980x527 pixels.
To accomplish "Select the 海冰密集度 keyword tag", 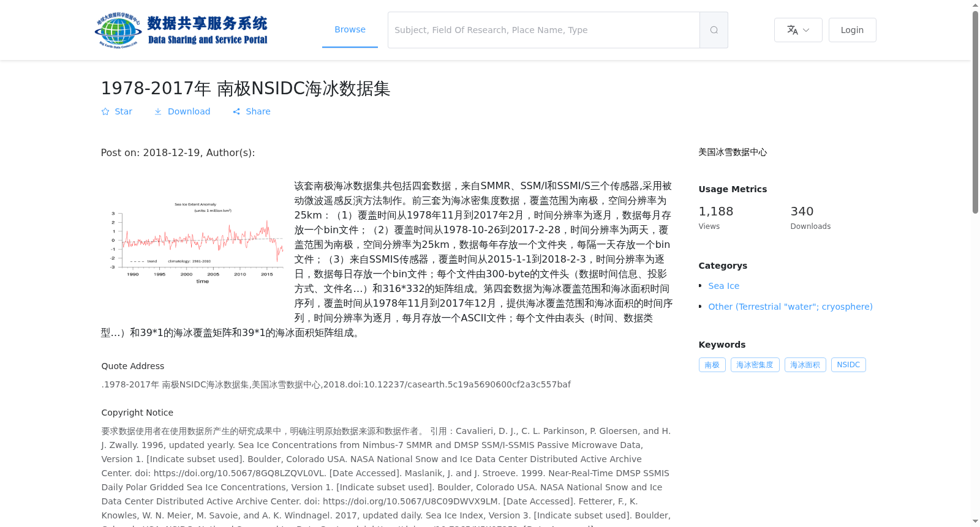I will tap(755, 365).
